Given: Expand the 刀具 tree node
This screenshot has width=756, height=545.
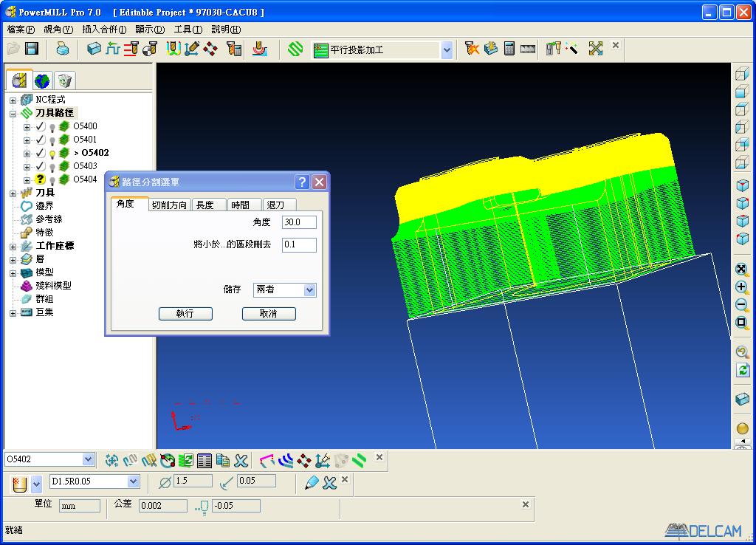Looking at the screenshot, I should [x=13, y=193].
